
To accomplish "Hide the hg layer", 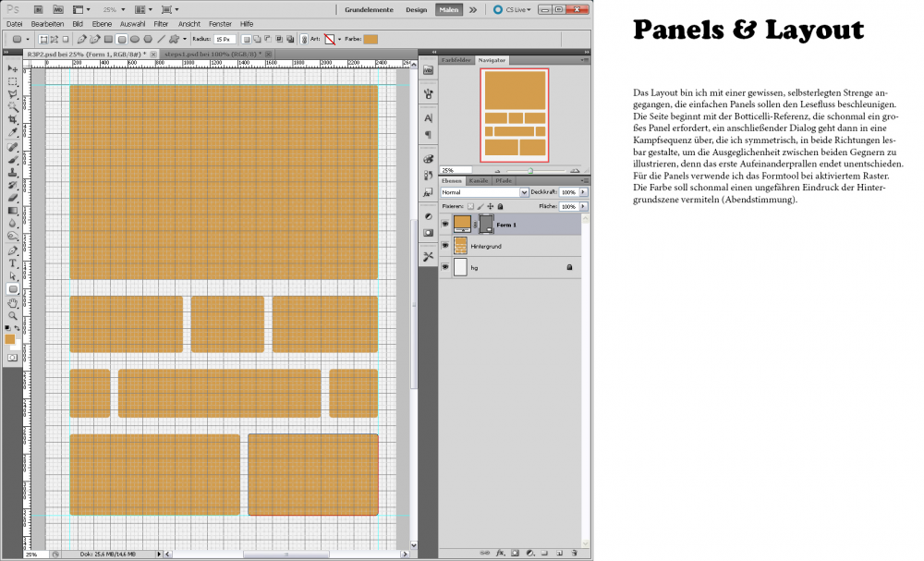I will 445,267.
